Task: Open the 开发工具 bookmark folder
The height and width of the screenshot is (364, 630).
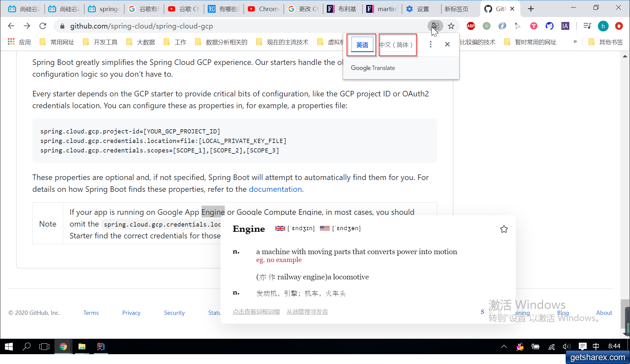Action: point(100,42)
